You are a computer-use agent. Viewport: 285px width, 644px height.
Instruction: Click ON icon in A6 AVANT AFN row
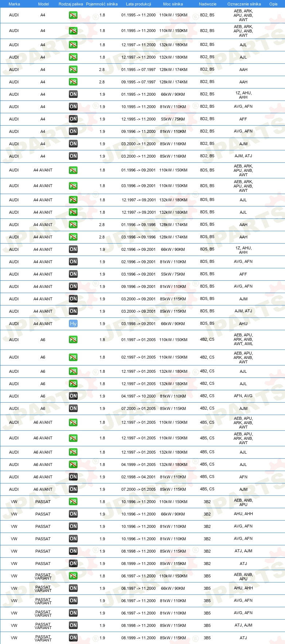73,477
